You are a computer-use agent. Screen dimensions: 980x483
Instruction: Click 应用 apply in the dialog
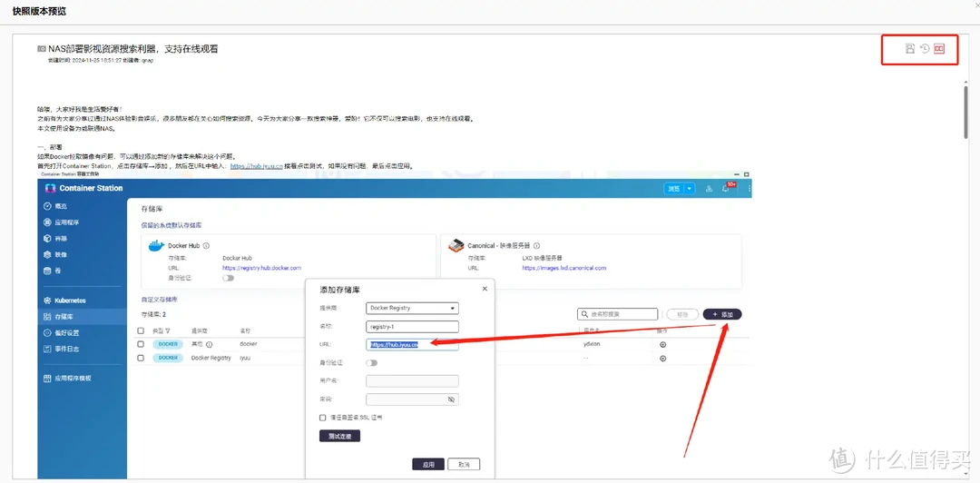click(x=428, y=464)
